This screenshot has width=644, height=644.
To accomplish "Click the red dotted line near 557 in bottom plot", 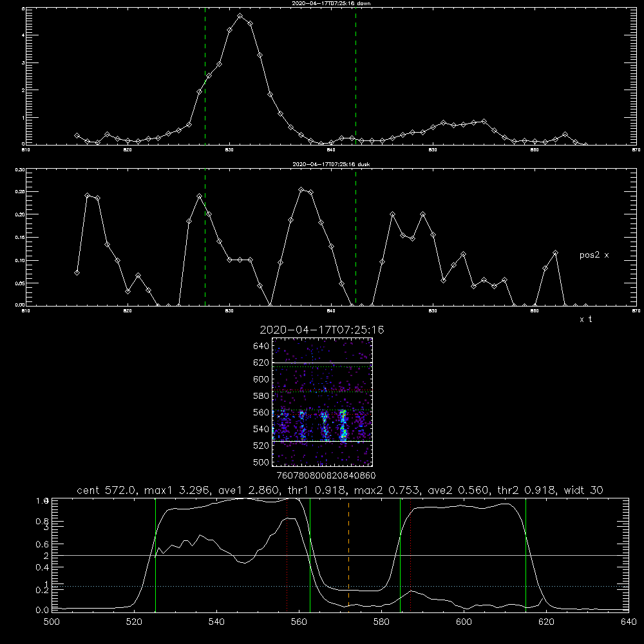I will coord(287,554).
